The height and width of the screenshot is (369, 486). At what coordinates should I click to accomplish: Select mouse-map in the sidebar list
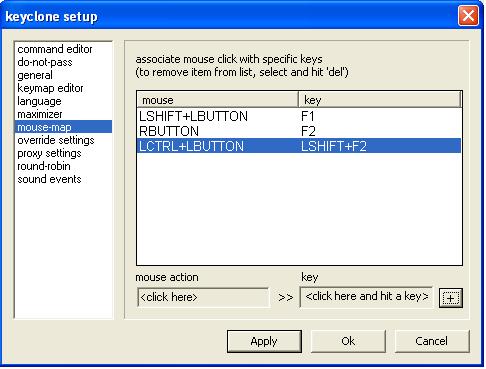click(x=63, y=127)
